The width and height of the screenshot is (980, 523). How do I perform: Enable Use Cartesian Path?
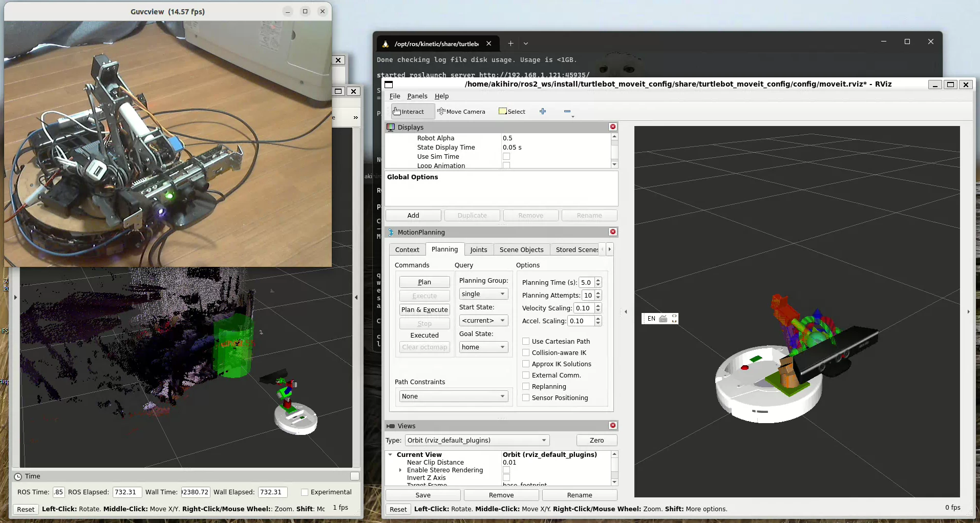click(526, 342)
